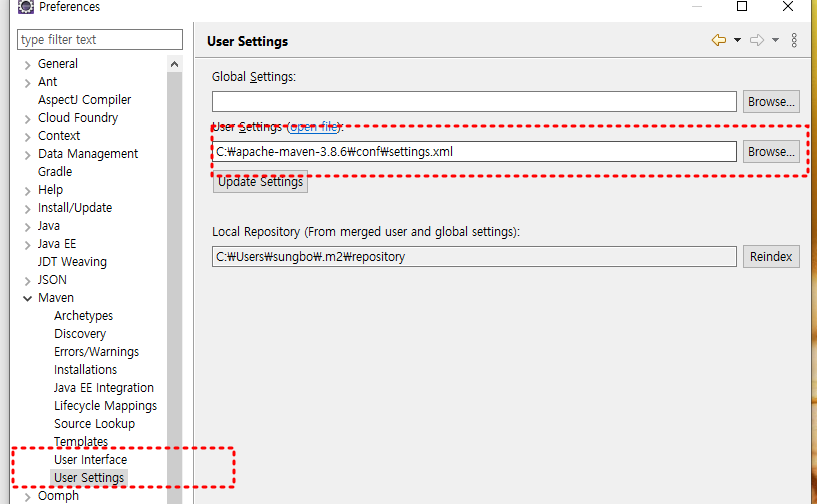The height and width of the screenshot is (504, 817).
Task: Select JDT Weaving preference page
Action: (72, 262)
